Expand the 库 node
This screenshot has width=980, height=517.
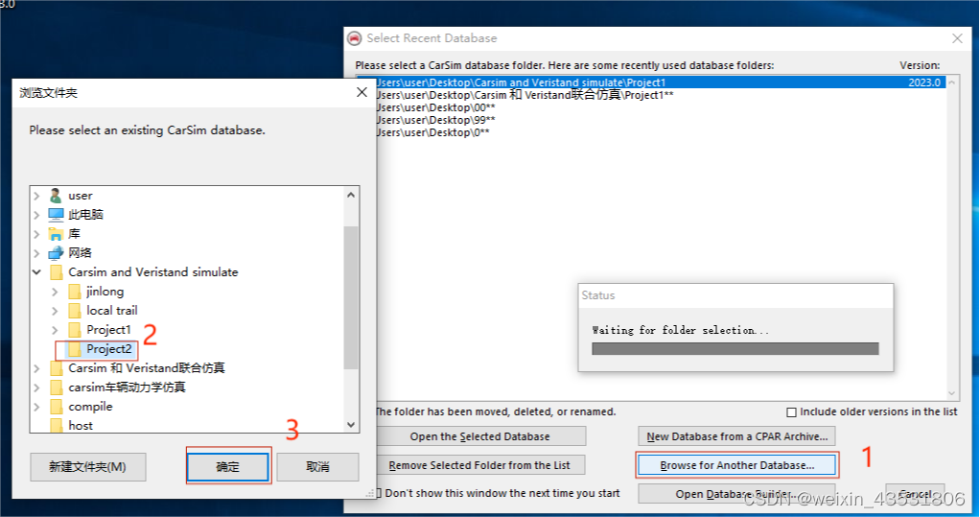(36, 234)
